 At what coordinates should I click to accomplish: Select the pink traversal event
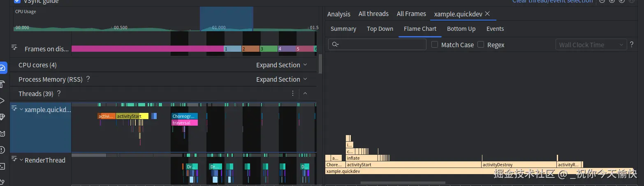click(185, 123)
